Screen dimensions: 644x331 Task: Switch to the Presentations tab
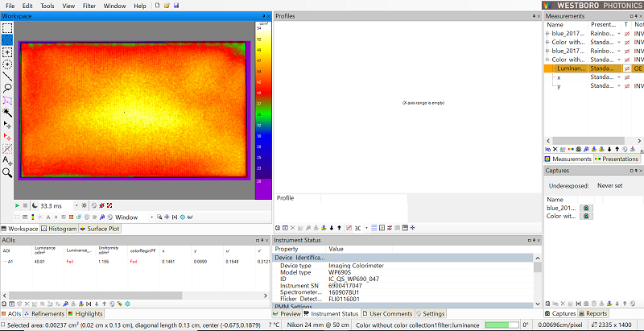pyautogui.click(x=617, y=159)
